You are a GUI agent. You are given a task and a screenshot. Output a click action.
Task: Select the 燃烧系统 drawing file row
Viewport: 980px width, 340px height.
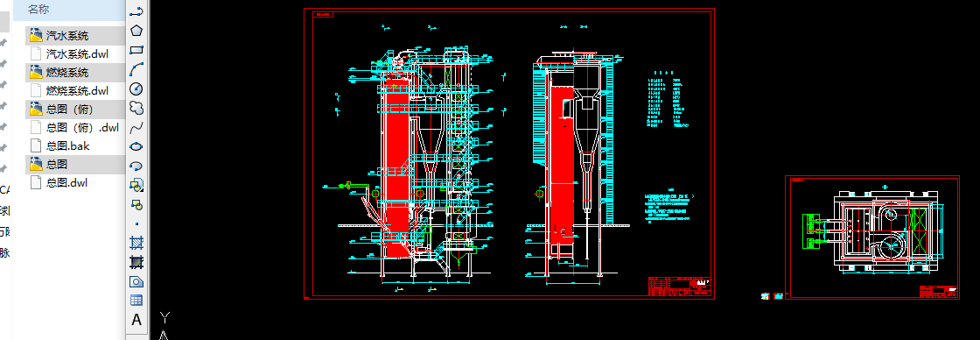coord(75,73)
